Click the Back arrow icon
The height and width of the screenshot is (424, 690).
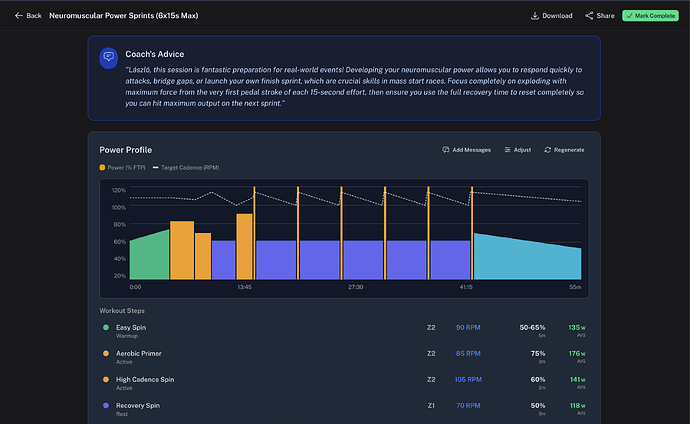tap(18, 15)
